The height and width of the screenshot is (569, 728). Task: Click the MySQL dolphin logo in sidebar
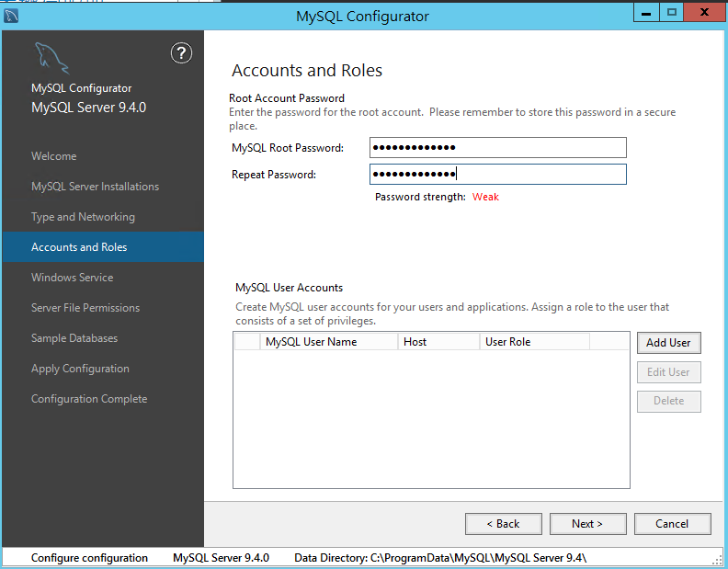(x=51, y=58)
